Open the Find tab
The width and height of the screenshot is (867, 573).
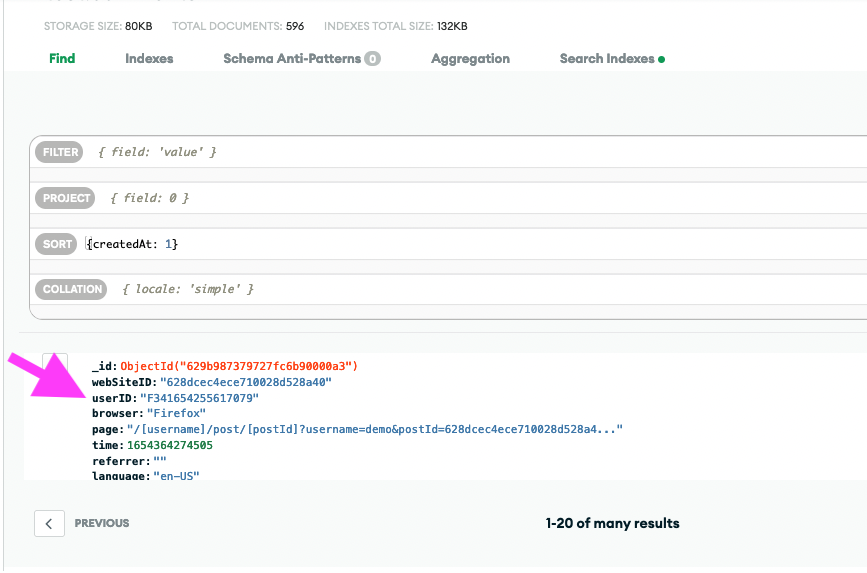[x=62, y=59]
